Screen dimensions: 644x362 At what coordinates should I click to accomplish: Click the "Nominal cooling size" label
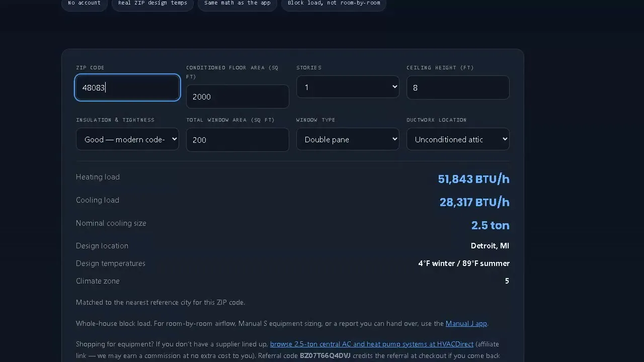click(x=111, y=223)
